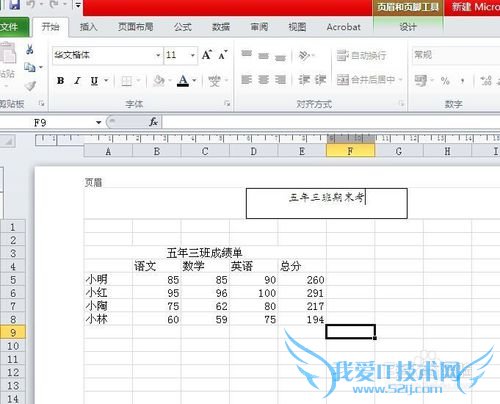This screenshot has width=500, height=404.
Task: Apply percent style
Action: click(x=445, y=80)
